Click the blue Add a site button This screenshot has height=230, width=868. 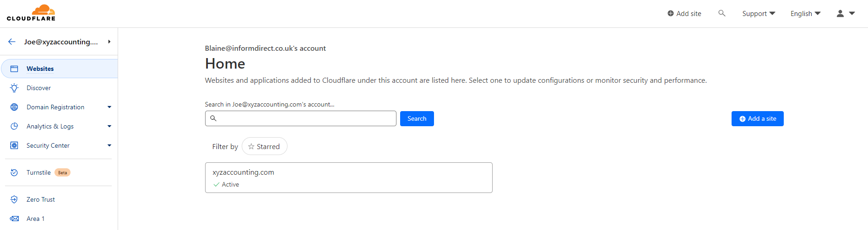point(758,118)
